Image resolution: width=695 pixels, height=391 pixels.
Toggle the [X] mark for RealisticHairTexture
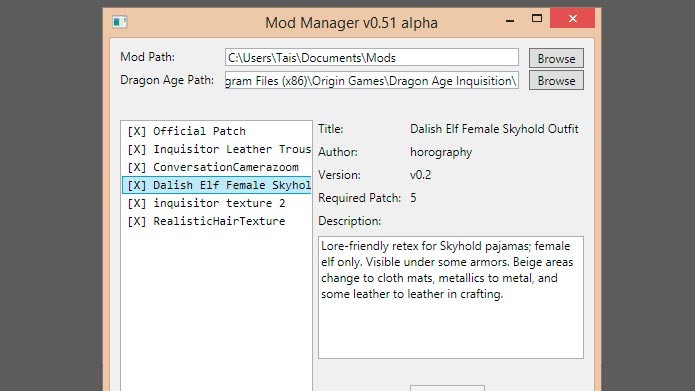137,221
